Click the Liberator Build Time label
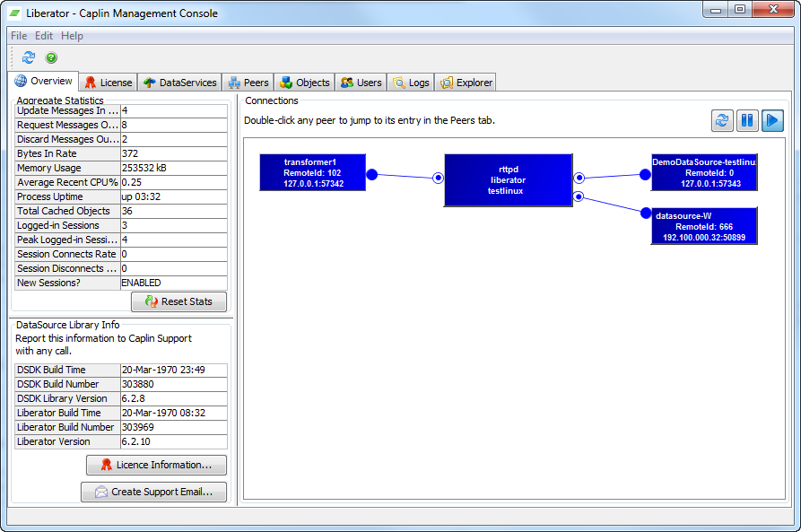 pyautogui.click(x=68, y=413)
